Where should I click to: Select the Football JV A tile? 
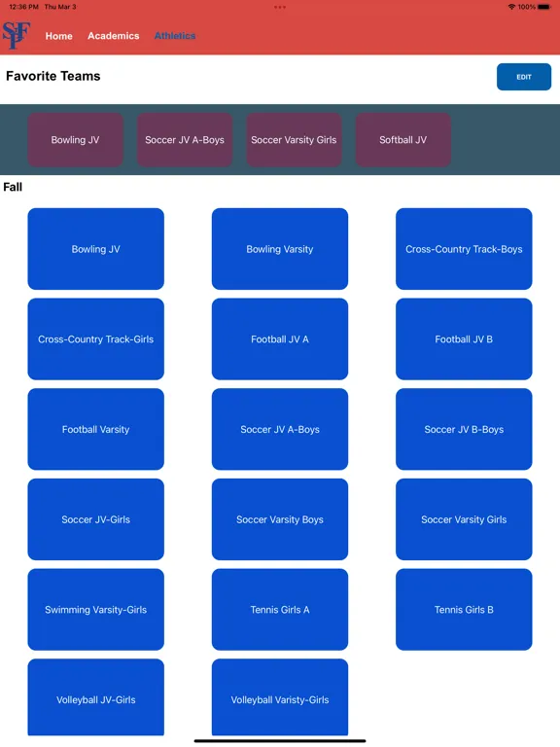point(280,338)
